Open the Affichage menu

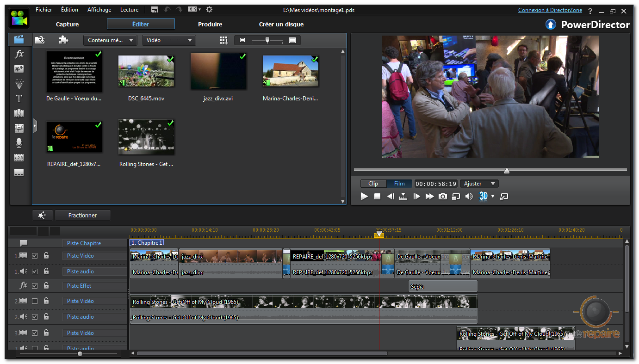point(99,10)
